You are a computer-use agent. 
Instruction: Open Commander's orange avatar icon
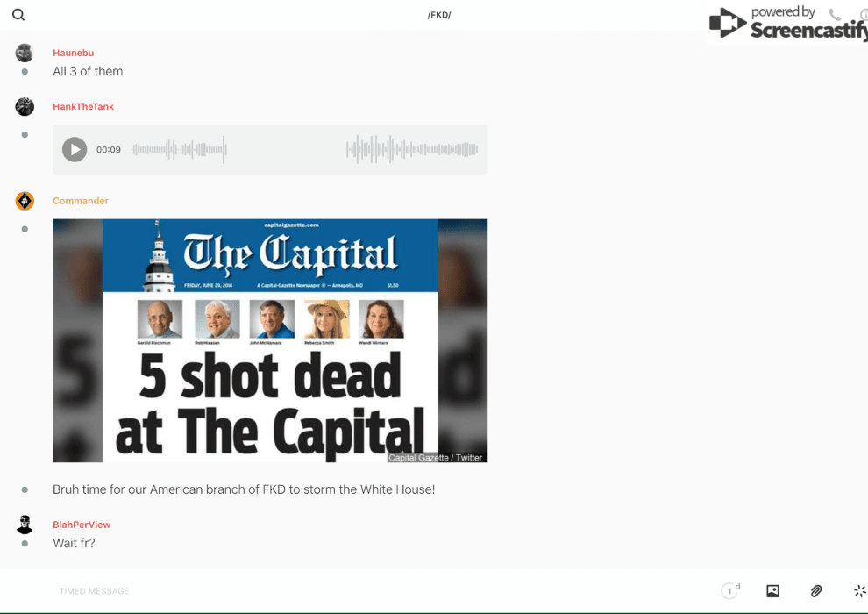[25, 201]
